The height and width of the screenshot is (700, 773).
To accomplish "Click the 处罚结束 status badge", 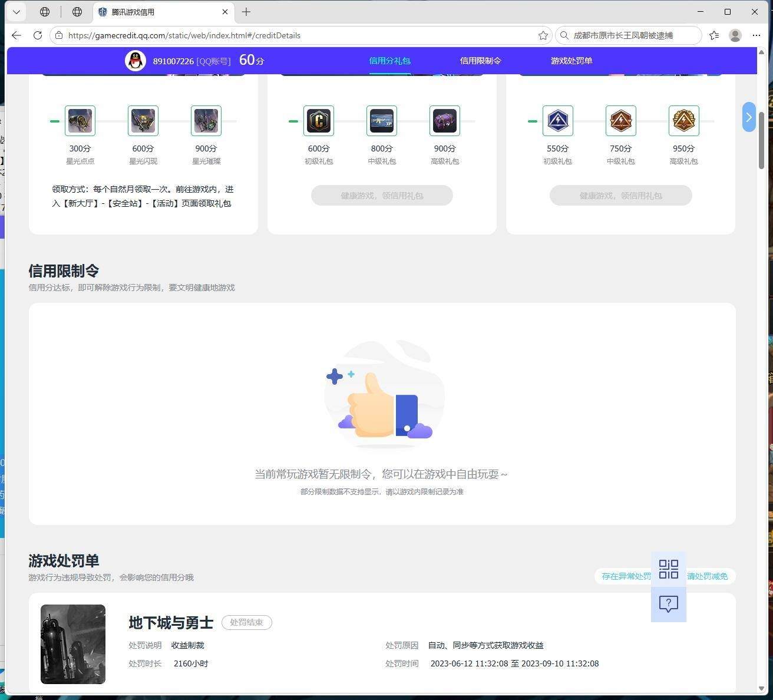I will [247, 622].
